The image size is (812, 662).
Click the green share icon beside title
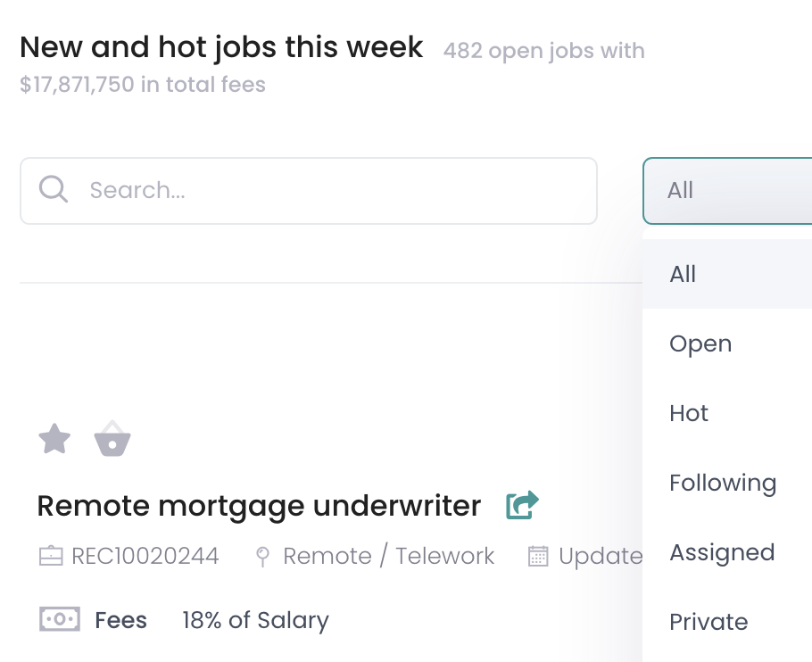(522, 506)
